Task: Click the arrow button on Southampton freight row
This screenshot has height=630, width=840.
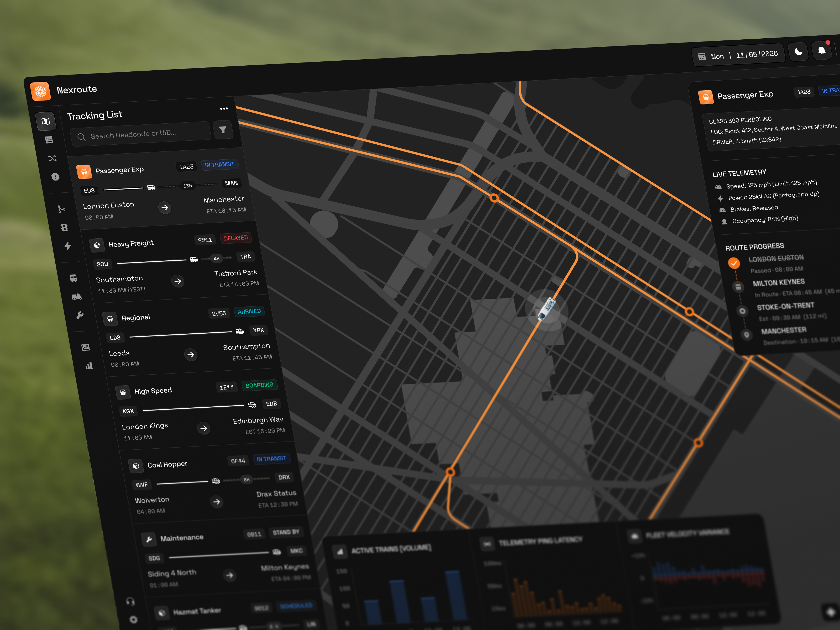Action: coord(178,281)
